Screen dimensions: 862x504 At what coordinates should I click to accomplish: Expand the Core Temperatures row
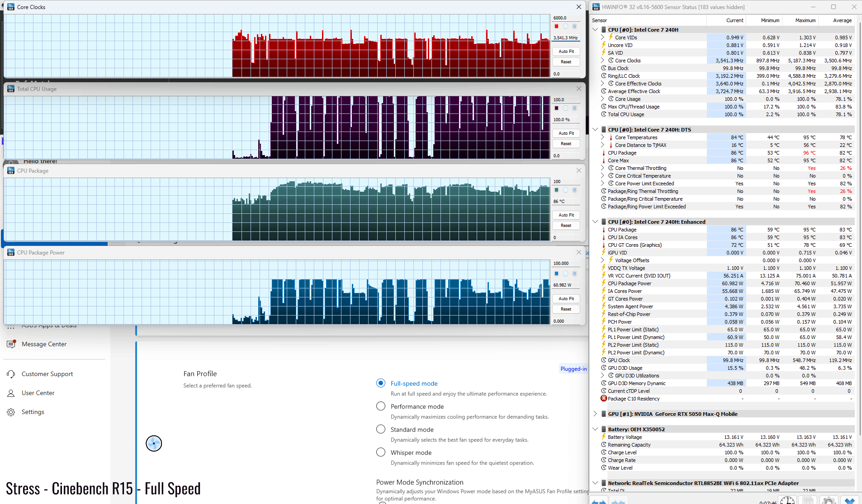(602, 137)
